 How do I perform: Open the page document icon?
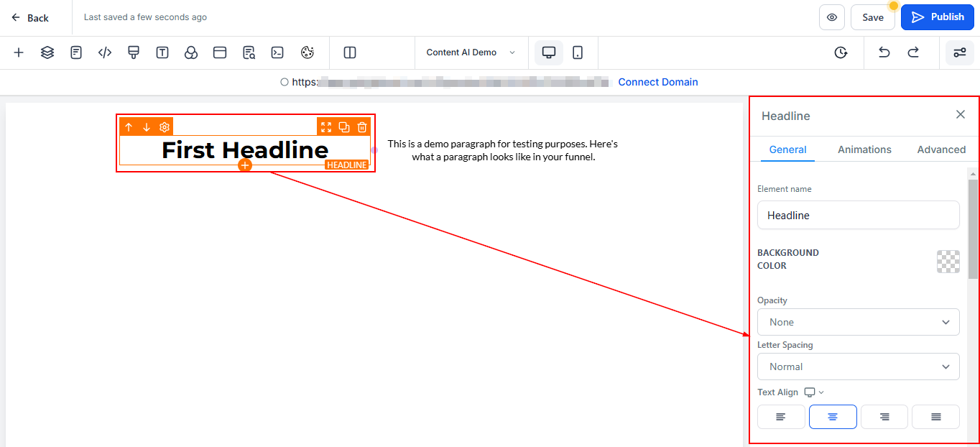pos(76,52)
